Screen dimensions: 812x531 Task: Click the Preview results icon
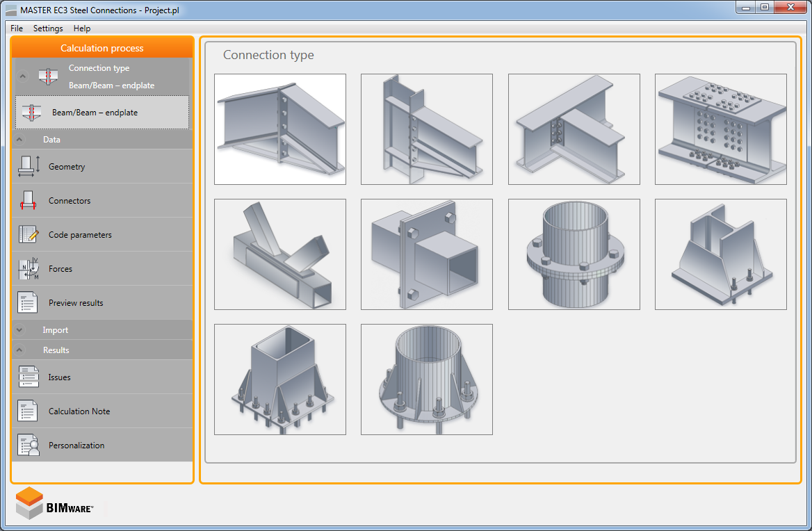[x=29, y=303]
